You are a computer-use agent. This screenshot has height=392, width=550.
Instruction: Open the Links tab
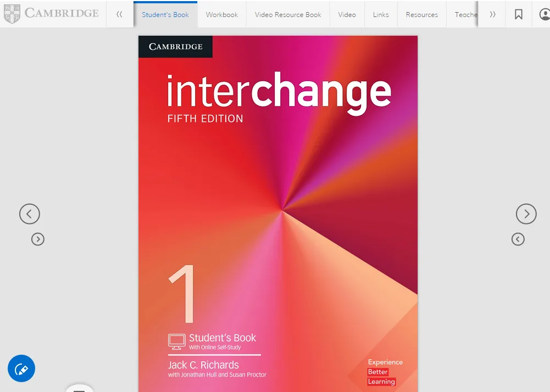coord(381,14)
